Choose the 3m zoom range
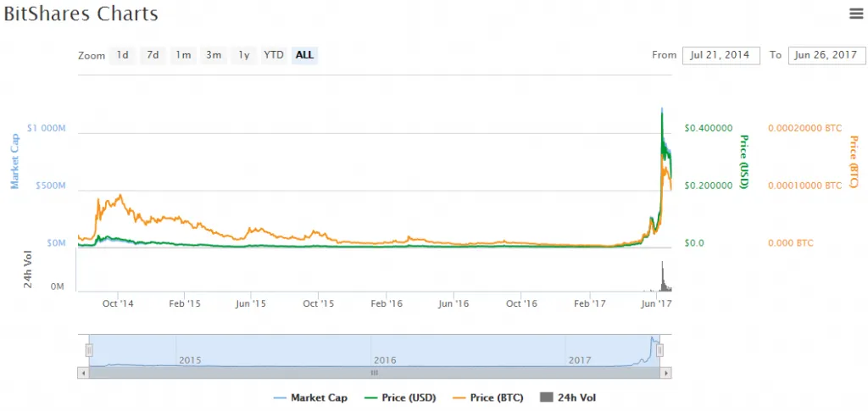This screenshot has height=411, width=868. (x=214, y=55)
